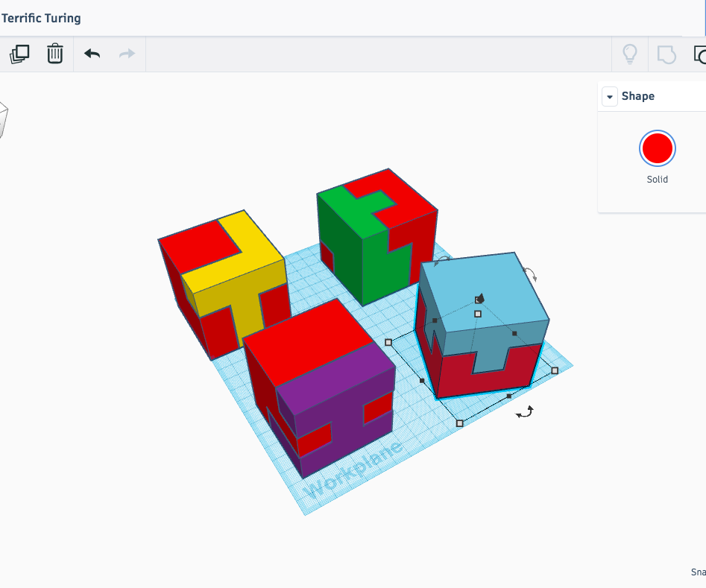Screen dimensions: 706x588
Task: Open the Solid color picker circle
Action: pos(657,148)
